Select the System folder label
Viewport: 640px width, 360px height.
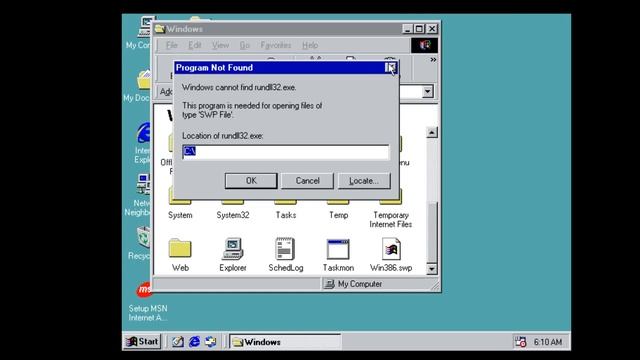pos(180,215)
